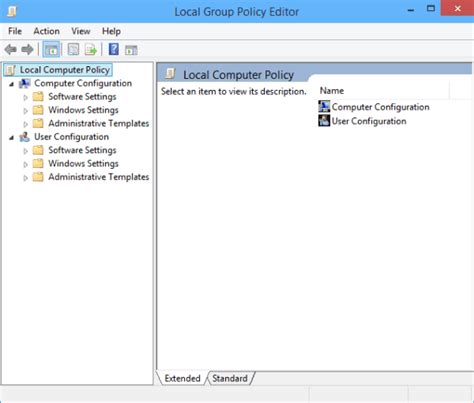
Task: Click the Export List toolbar icon
Action: pos(90,50)
